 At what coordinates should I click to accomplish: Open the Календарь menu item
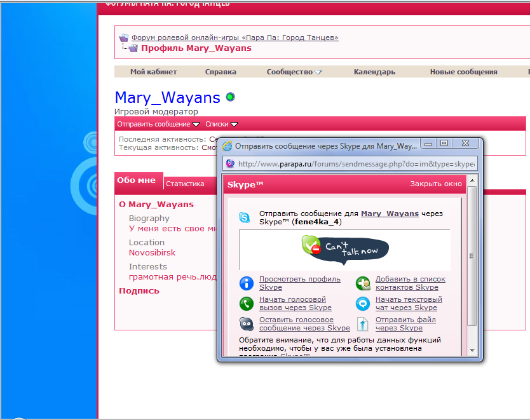(374, 72)
